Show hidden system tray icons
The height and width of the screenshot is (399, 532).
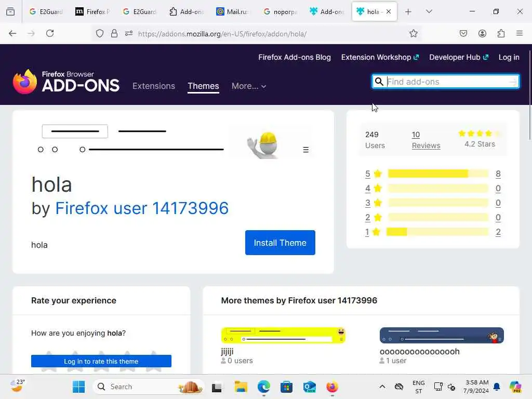[x=382, y=387]
